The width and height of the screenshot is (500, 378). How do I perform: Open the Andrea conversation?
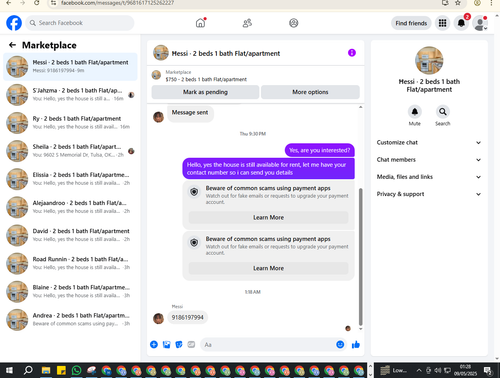70,320
